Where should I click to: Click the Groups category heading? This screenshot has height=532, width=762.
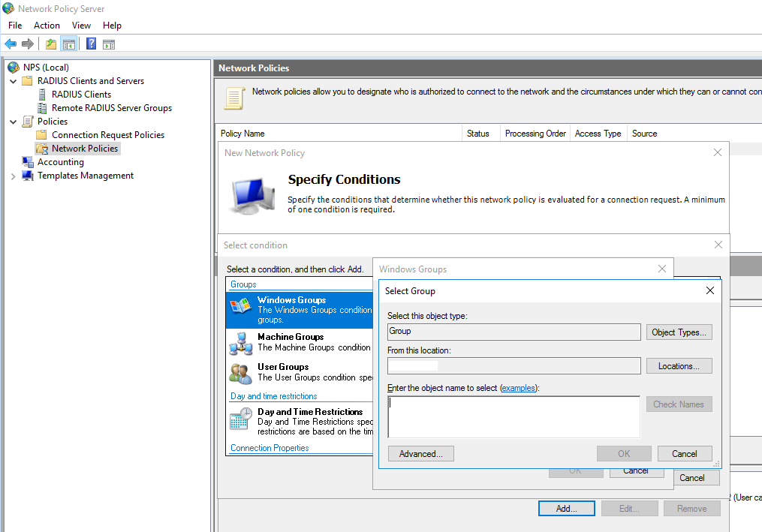coord(243,284)
